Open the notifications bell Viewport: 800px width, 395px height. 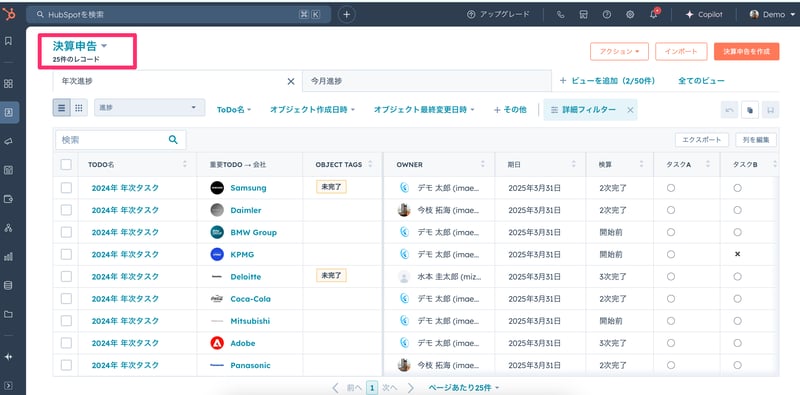pyautogui.click(x=654, y=15)
